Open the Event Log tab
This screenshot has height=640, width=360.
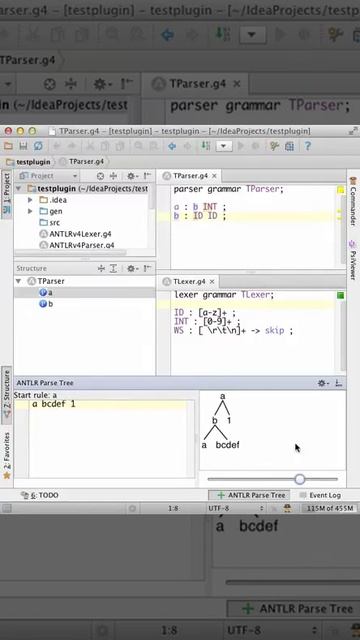point(320,495)
